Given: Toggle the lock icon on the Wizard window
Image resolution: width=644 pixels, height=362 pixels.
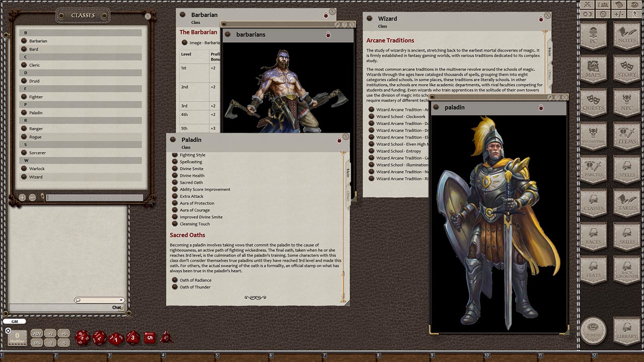Looking at the screenshot, I should coord(541,19).
